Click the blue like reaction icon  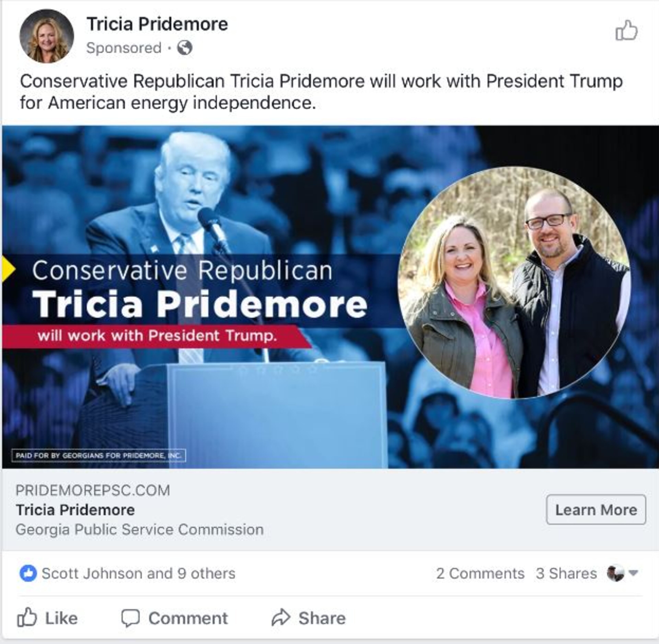pos(28,573)
